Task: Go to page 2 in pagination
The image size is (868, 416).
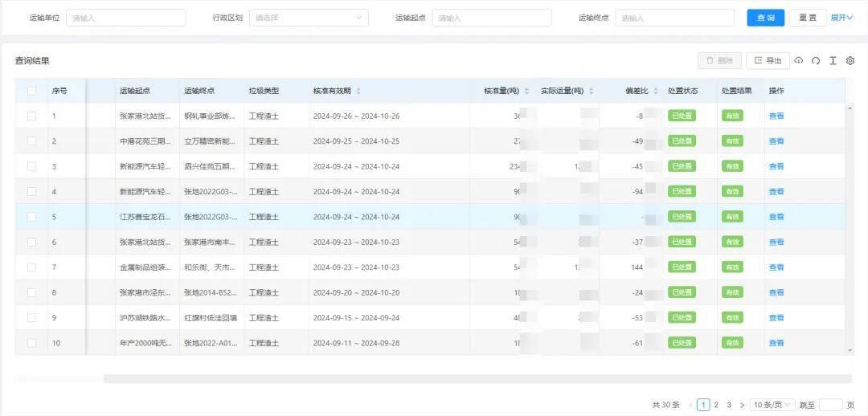Action: pos(716,406)
